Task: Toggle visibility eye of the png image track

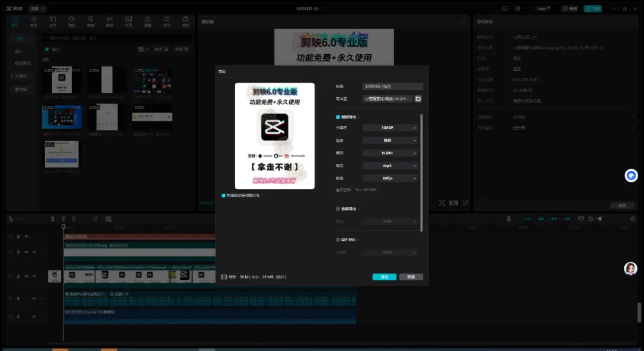Action: pyautogui.click(x=26, y=252)
